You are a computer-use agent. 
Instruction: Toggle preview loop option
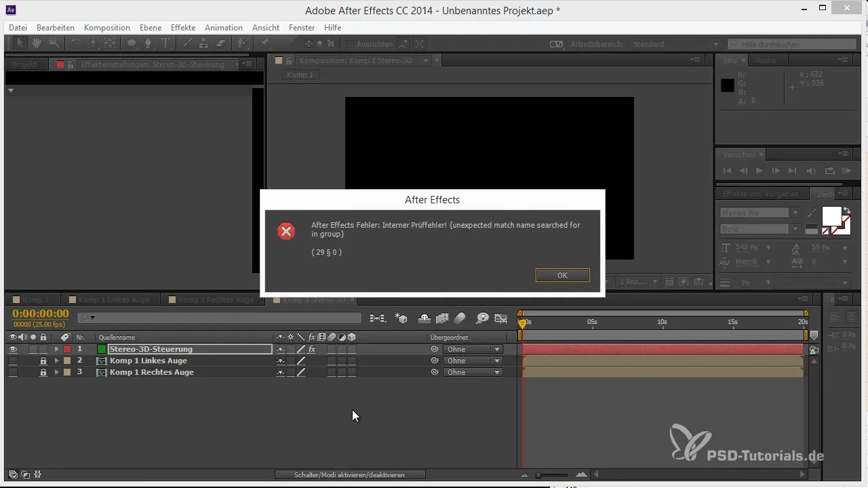click(x=829, y=171)
